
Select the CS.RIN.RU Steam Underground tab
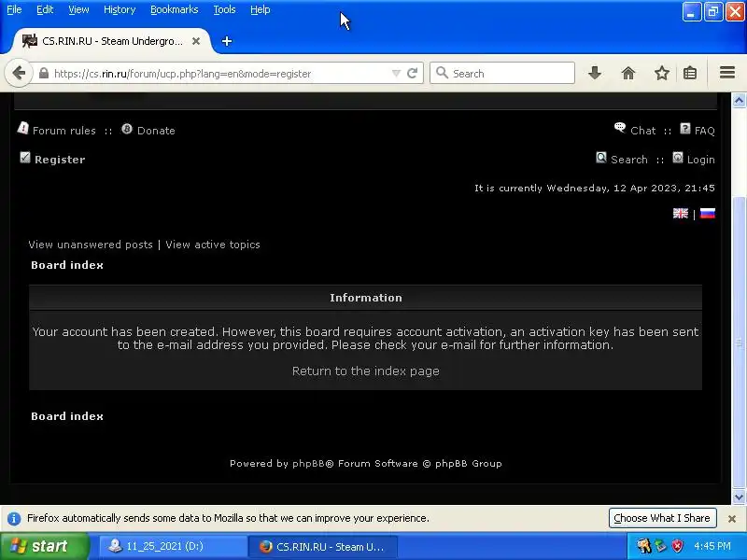(110, 41)
